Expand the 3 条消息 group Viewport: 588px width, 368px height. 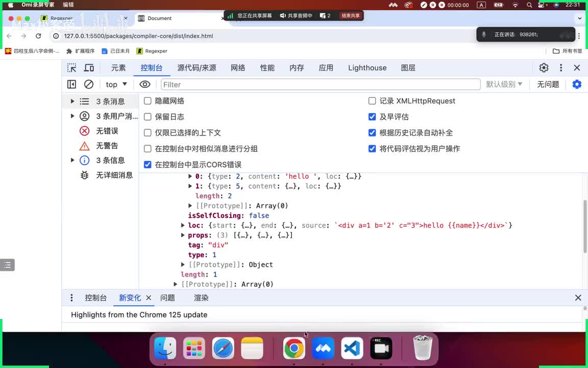72,101
